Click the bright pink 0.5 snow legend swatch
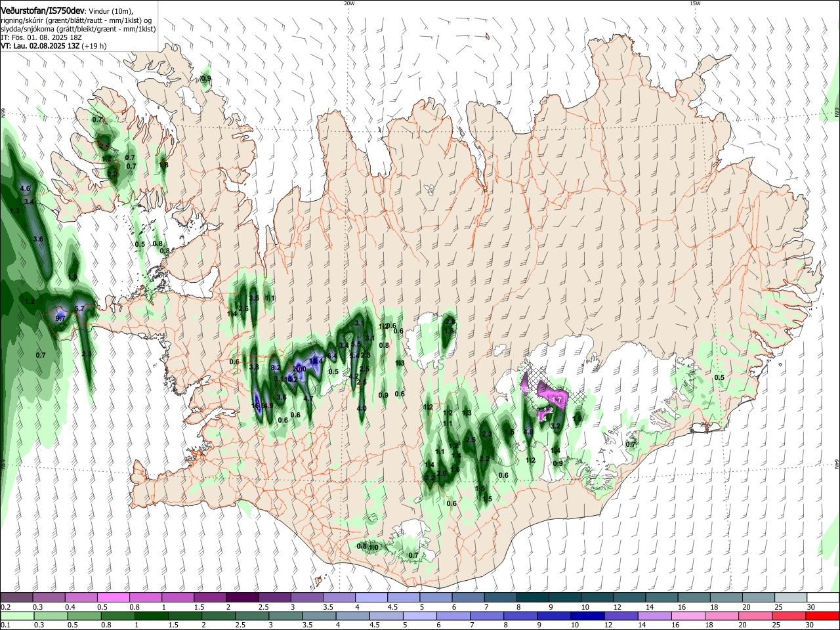 pos(113,597)
